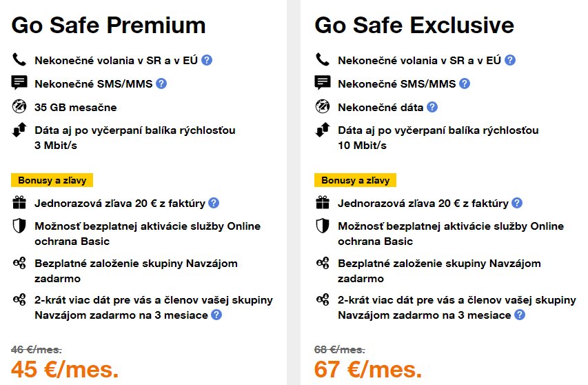Click help icon after Premium Navzájom zadarmo bonus
588x385 pixels.
[216, 315]
